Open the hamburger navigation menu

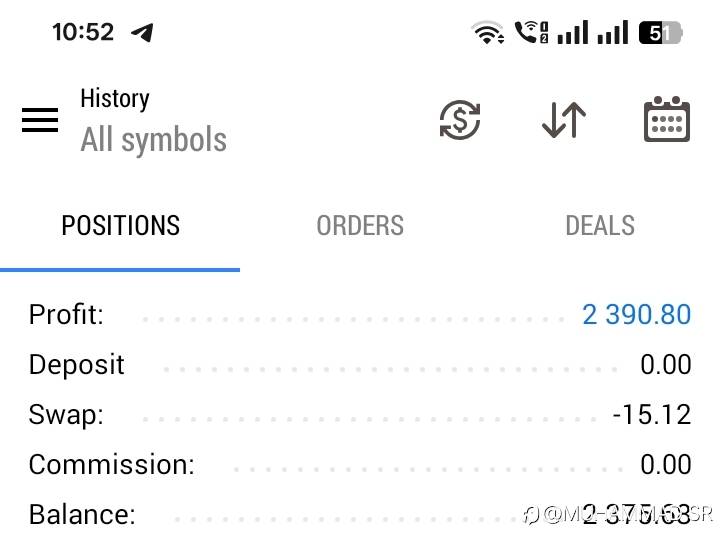tap(40, 120)
